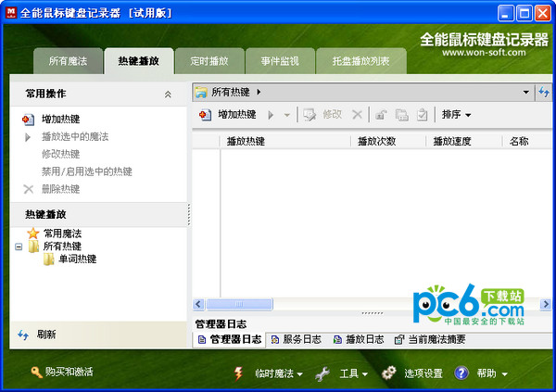This screenshot has width=556, height=392.
Task: Click the 播放热键 column header
Action: coord(285,142)
